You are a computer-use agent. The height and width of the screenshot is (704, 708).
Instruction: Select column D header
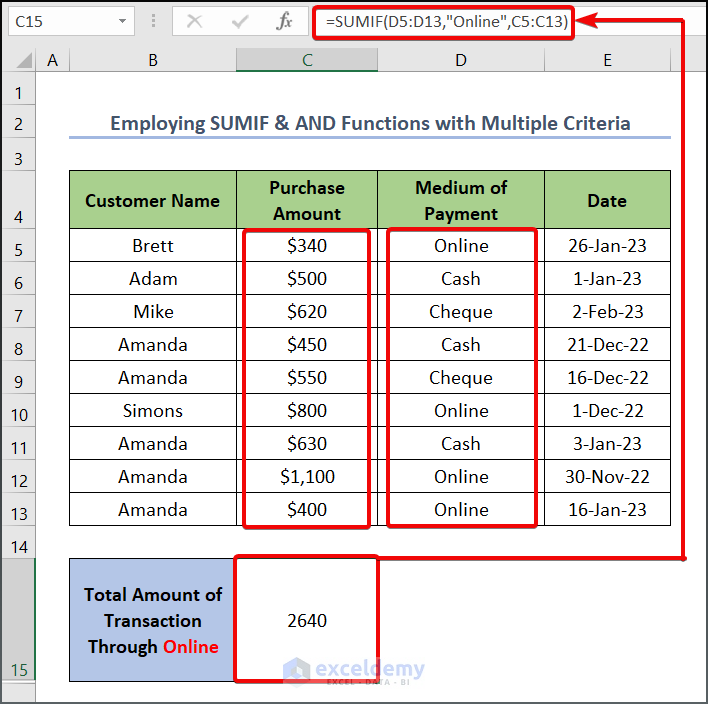pyautogui.click(x=461, y=60)
